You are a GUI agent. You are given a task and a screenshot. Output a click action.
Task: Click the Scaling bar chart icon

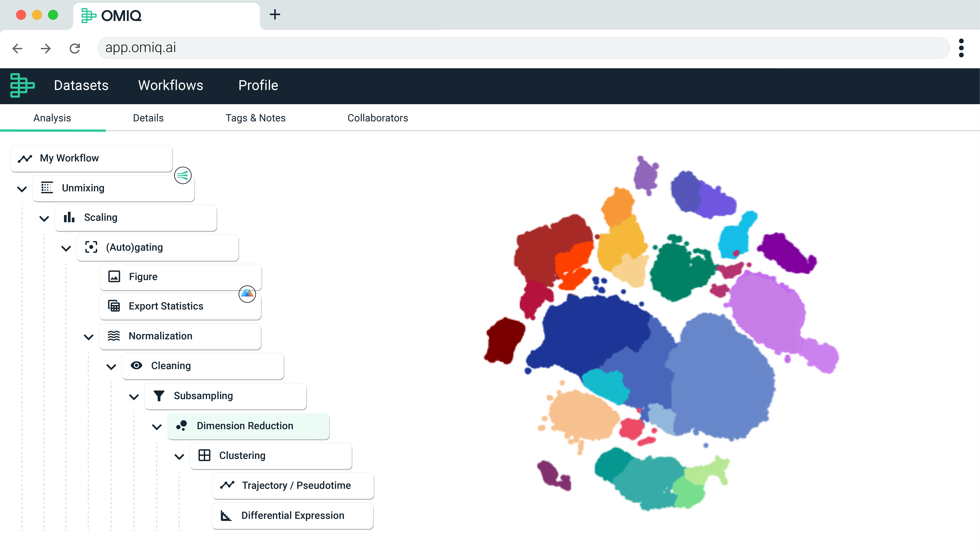pos(69,218)
